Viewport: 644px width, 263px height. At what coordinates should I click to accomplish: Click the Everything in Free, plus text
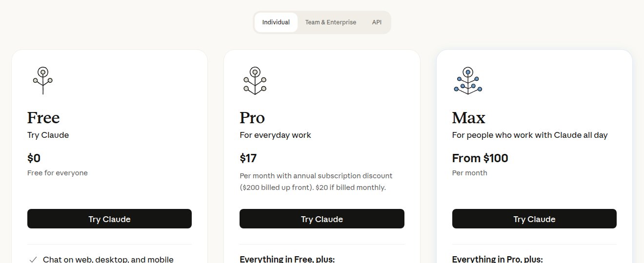287,259
